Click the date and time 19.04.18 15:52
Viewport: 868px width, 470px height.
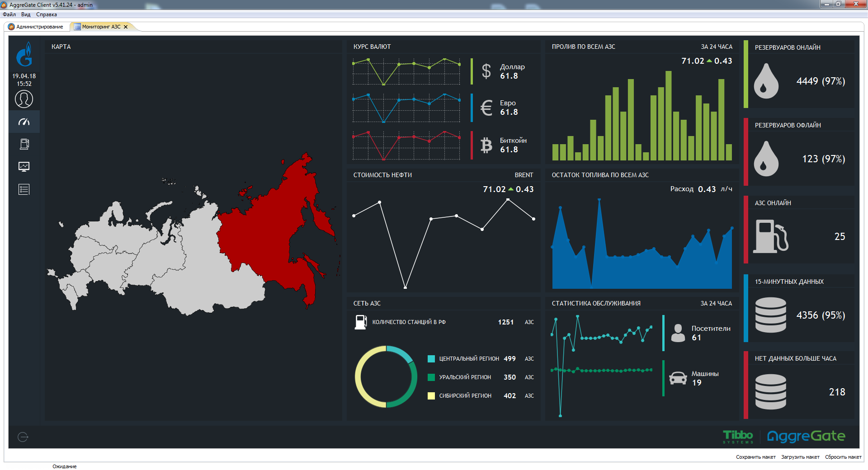24,80
